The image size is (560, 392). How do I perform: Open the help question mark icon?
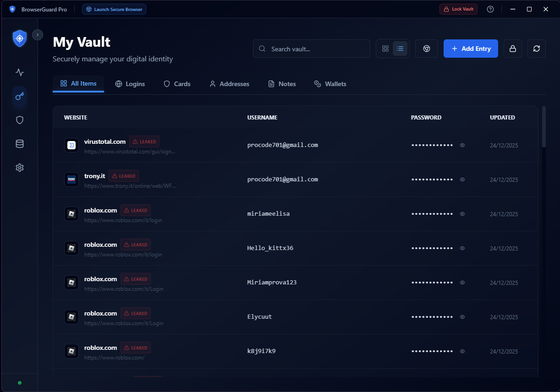click(x=490, y=9)
